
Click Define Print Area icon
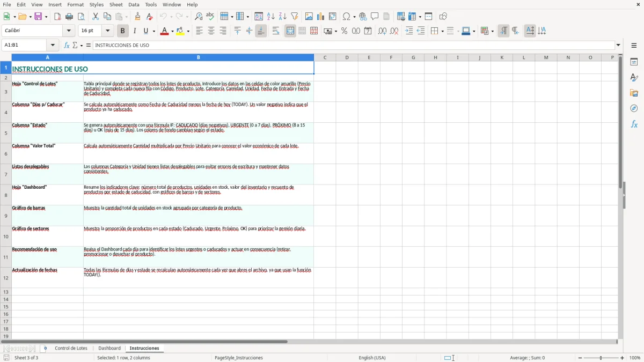[x=401, y=17]
